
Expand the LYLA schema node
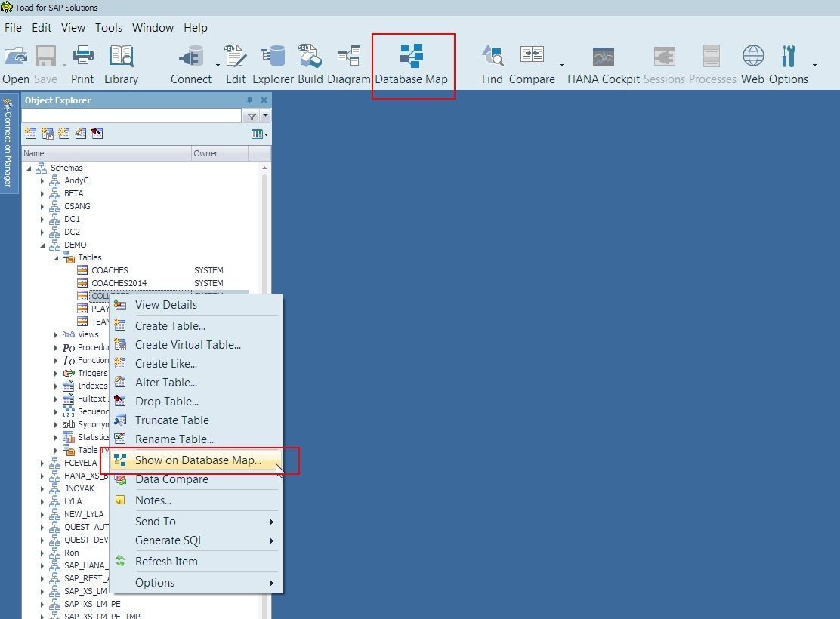[x=42, y=502]
